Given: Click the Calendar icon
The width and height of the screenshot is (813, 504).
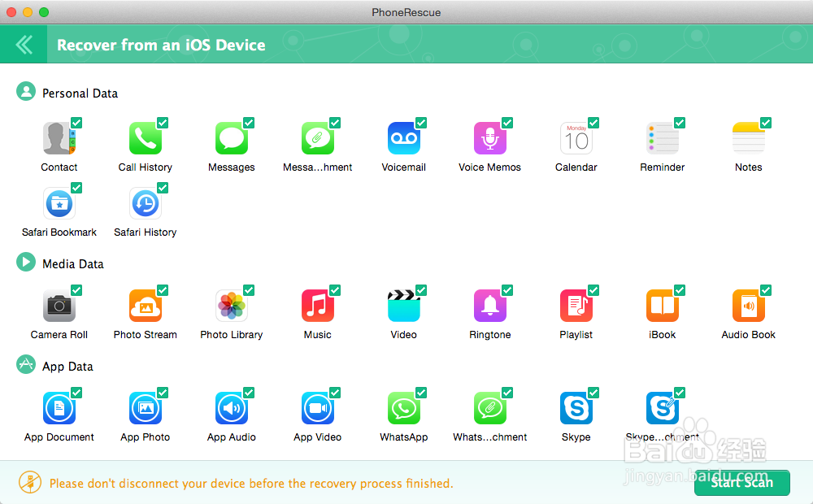Looking at the screenshot, I should tap(576, 138).
